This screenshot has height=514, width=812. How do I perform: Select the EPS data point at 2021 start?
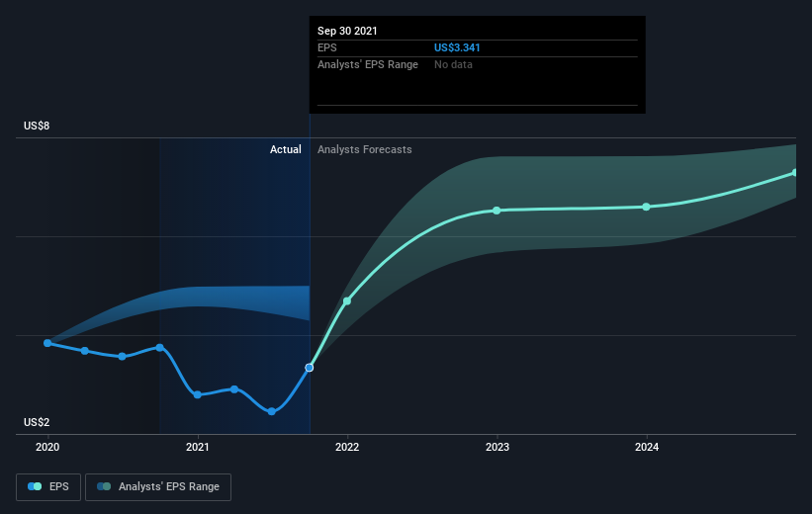pos(198,394)
